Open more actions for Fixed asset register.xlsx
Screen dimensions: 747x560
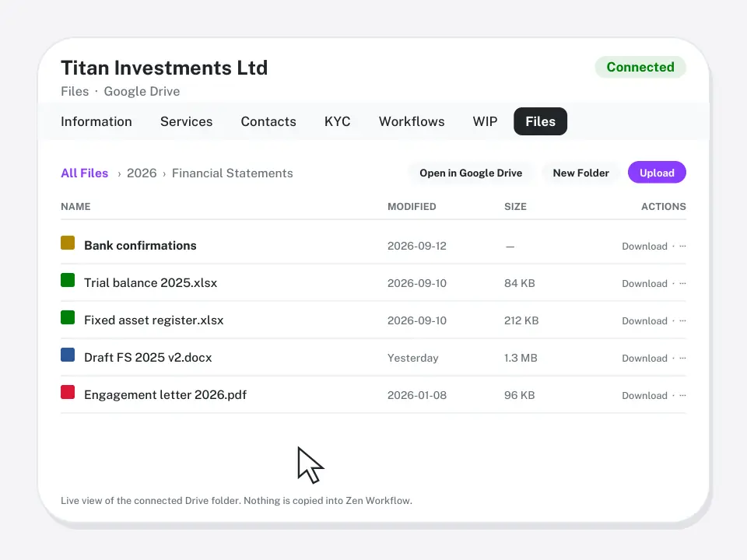tap(682, 320)
